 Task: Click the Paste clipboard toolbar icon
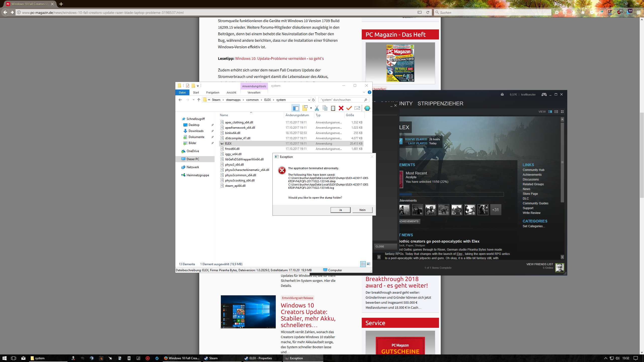pyautogui.click(x=333, y=108)
